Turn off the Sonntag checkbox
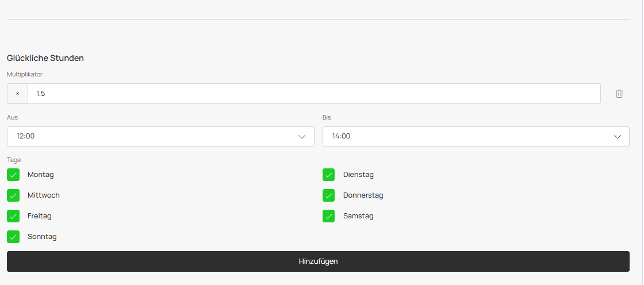Screen dimensions: 644x285 (13, 237)
